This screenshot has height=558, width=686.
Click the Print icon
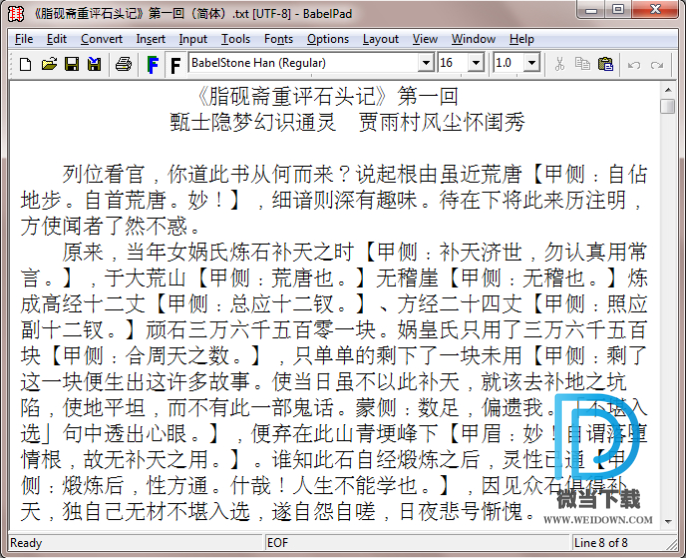coord(123,64)
